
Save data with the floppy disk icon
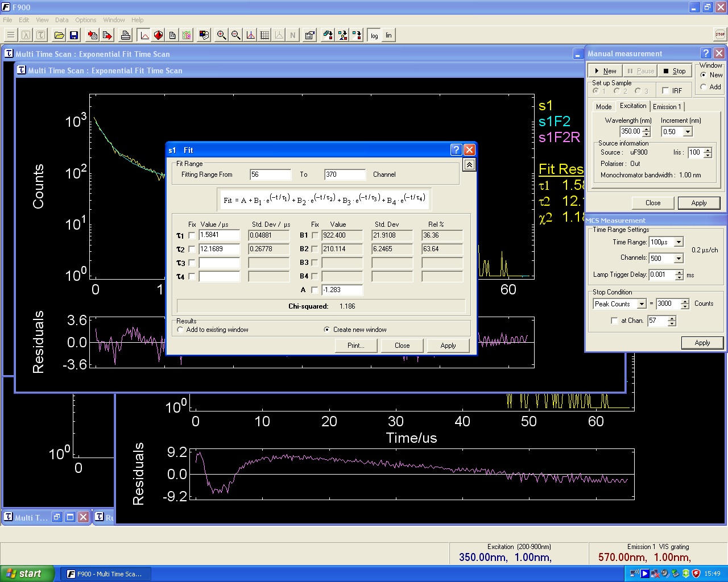(74, 35)
